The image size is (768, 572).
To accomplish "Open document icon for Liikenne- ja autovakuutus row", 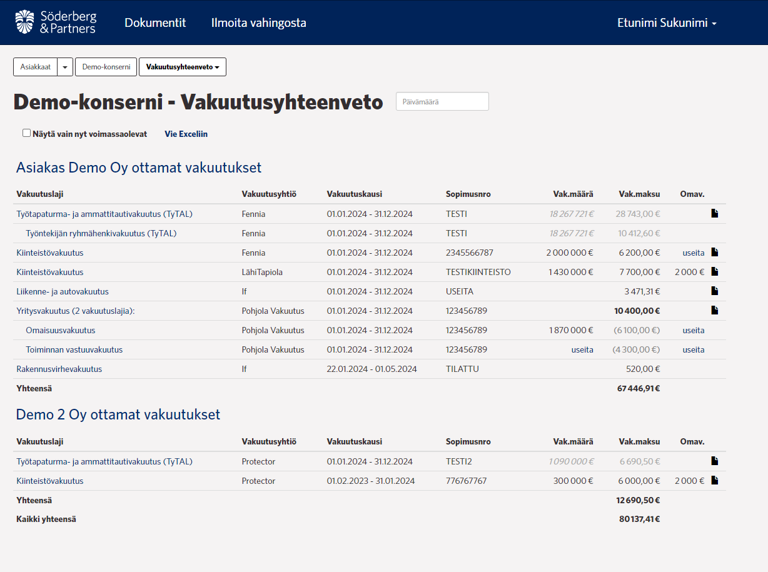I will tap(715, 291).
